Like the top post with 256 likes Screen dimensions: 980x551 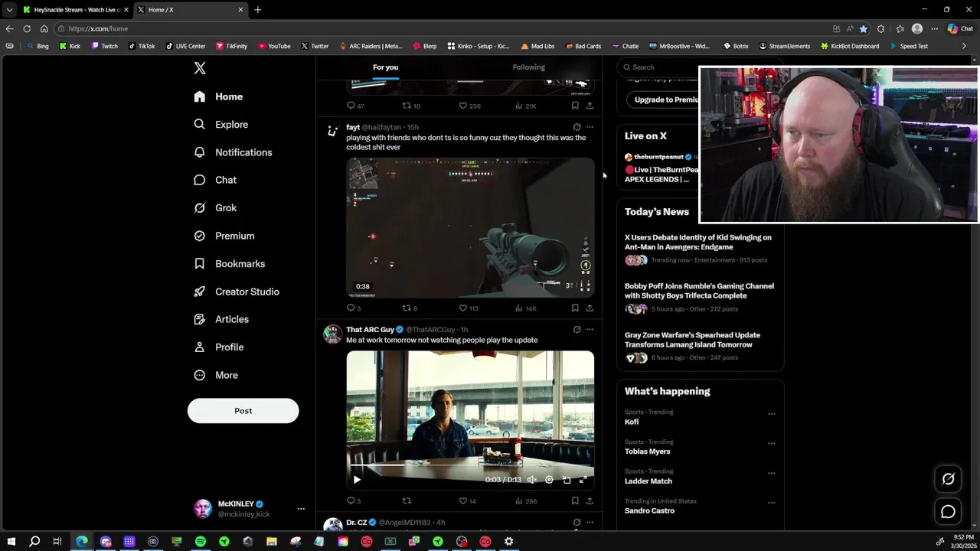click(x=469, y=106)
